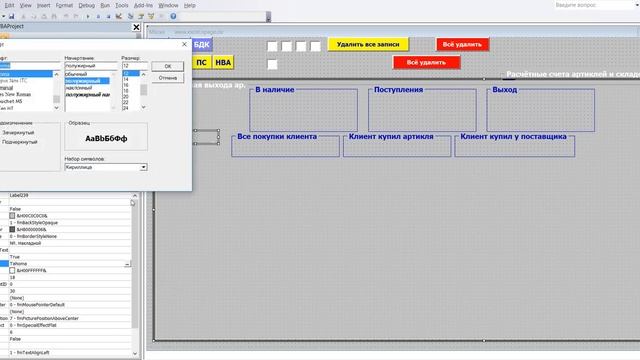Click the Find binoculars icon
This screenshot has height=360, width=640.
click(54, 16)
